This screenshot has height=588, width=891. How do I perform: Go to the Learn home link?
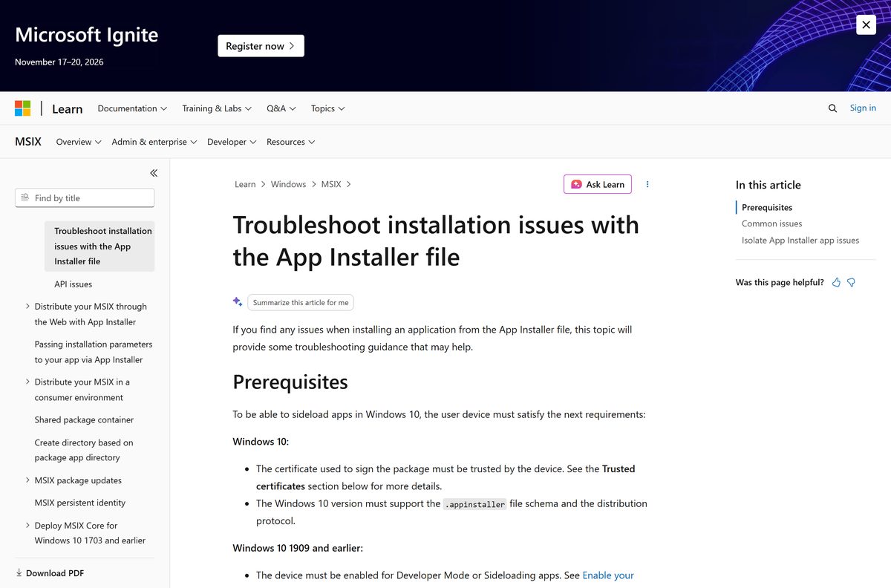(x=67, y=108)
